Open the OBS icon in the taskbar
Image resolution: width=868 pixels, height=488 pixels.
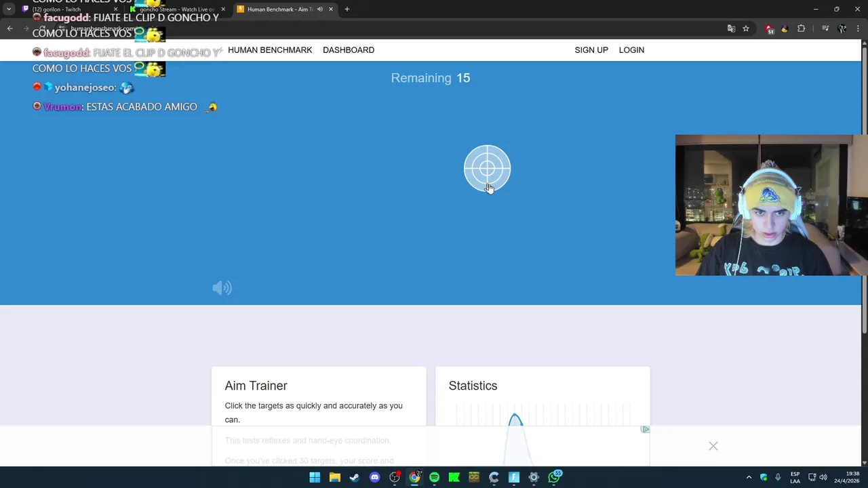coord(395,477)
